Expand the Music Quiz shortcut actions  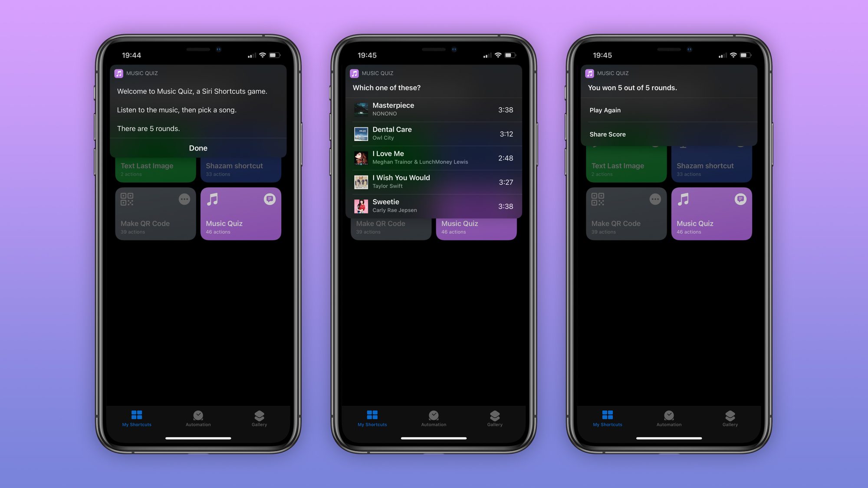tap(269, 198)
